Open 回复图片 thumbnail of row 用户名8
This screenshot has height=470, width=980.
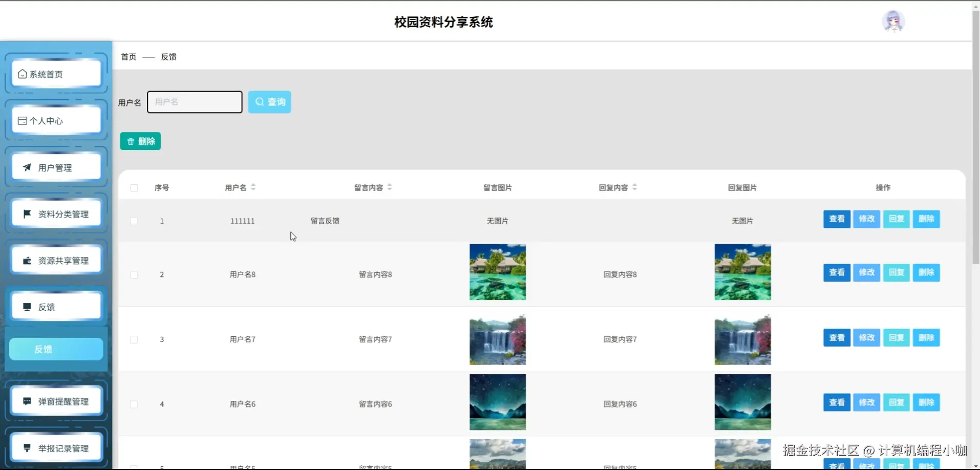(742, 272)
